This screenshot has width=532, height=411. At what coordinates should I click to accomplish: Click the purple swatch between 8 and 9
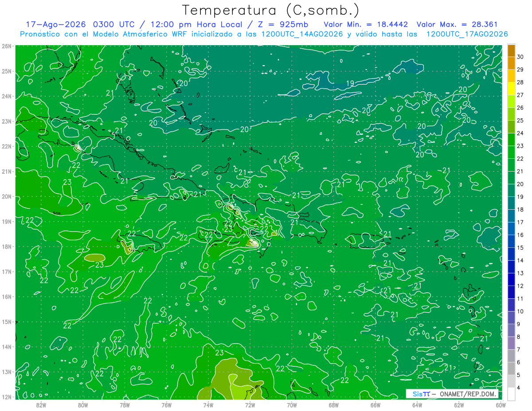pyautogui.click(x=511, y=330)
